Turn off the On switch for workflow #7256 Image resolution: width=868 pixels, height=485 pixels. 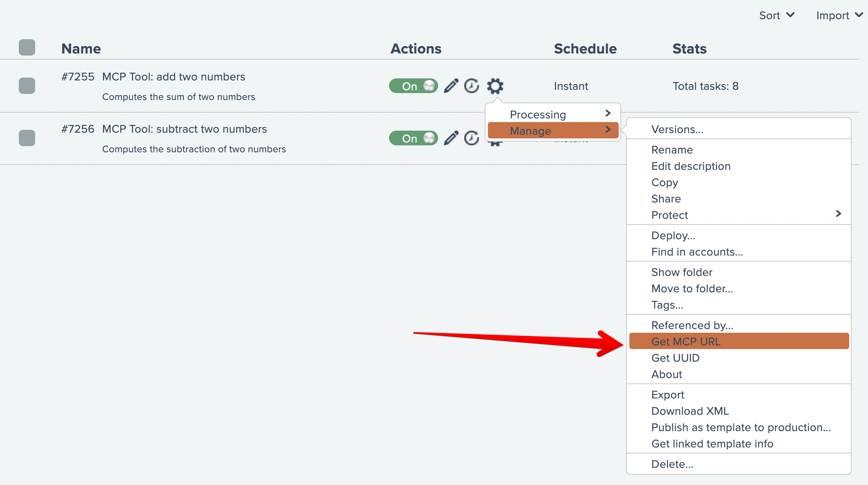point(413,138)
